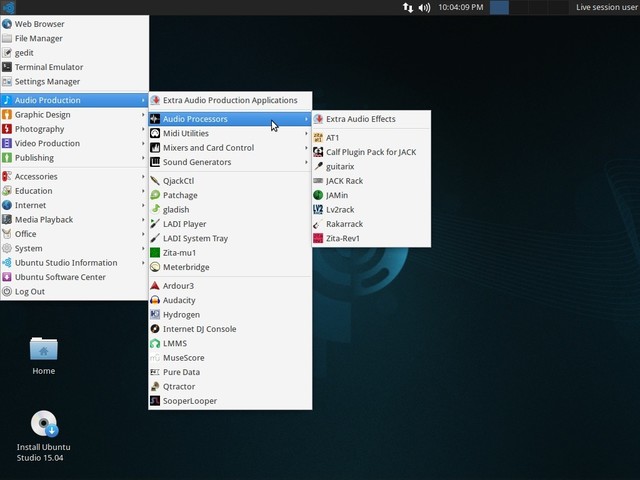Click the Audacity headphones icon

(155, 300)
